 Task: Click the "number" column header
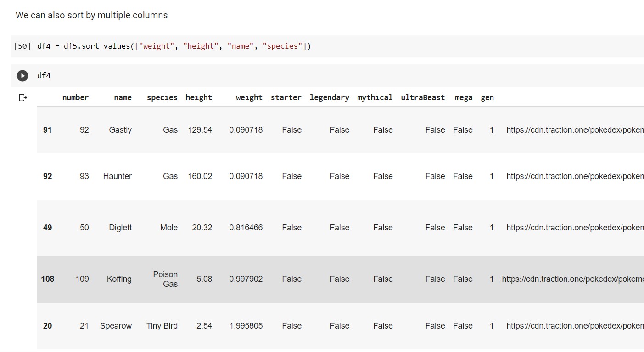pyautogui.click(x=75, y=97)
